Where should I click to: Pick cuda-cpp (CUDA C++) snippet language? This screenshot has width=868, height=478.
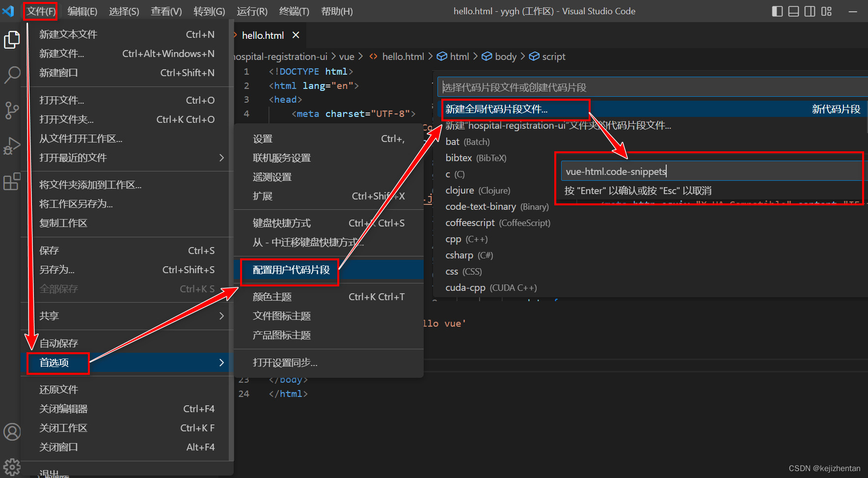coord(652,287)
